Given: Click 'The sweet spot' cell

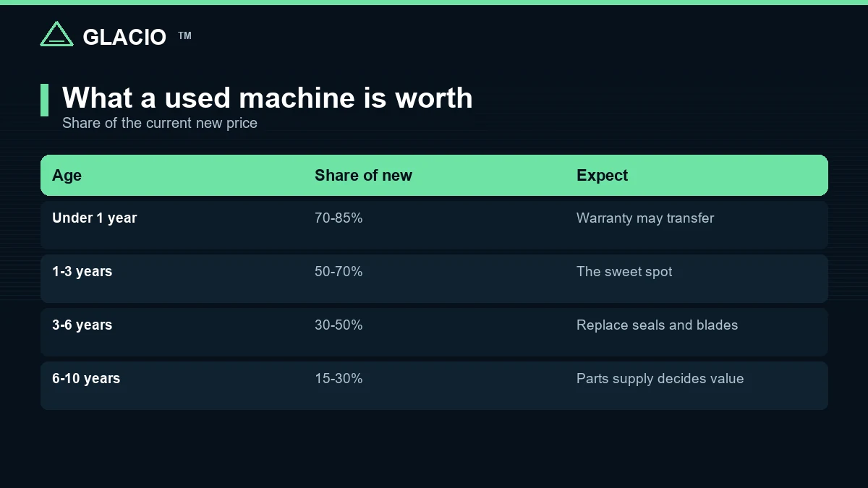Looking at the screenshot, I should pyautogui.click(x=624, y=271).
